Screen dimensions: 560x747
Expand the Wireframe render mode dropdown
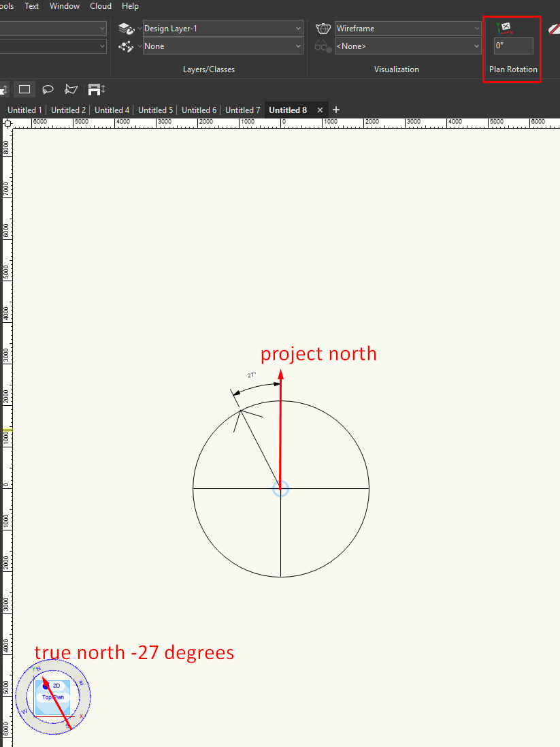coord(408,29)
